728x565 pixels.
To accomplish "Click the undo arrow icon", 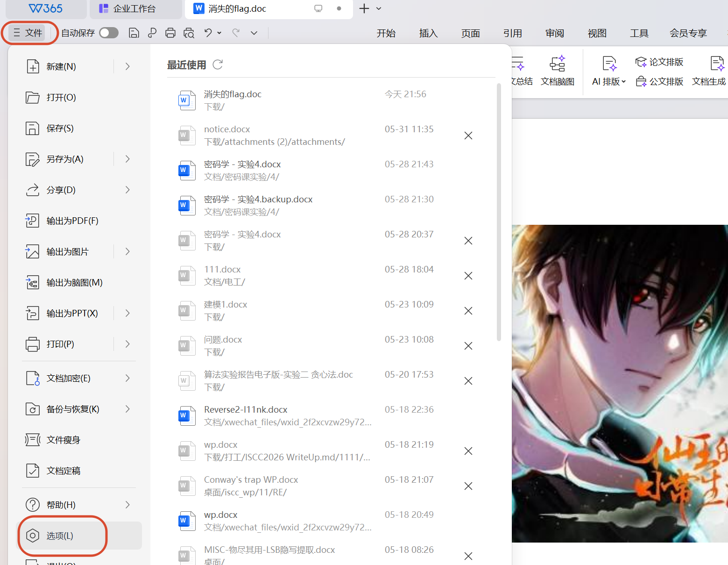I will (x=208, y=33).
